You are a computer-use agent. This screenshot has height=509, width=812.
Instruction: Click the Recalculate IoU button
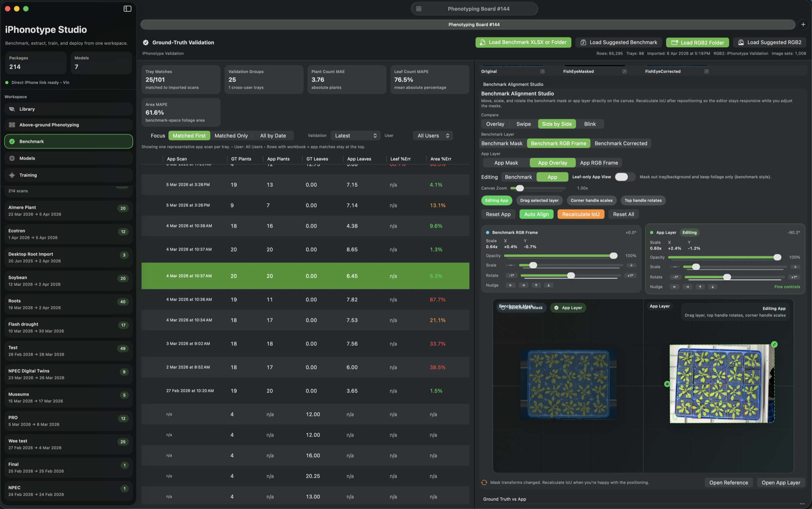(x=581, y=214)
